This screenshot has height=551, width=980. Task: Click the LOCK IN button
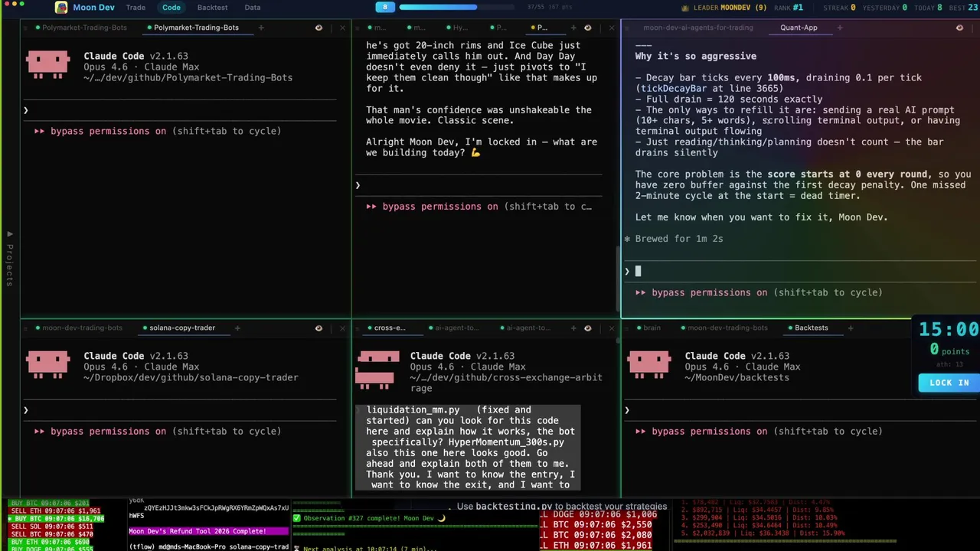(949, 383)
